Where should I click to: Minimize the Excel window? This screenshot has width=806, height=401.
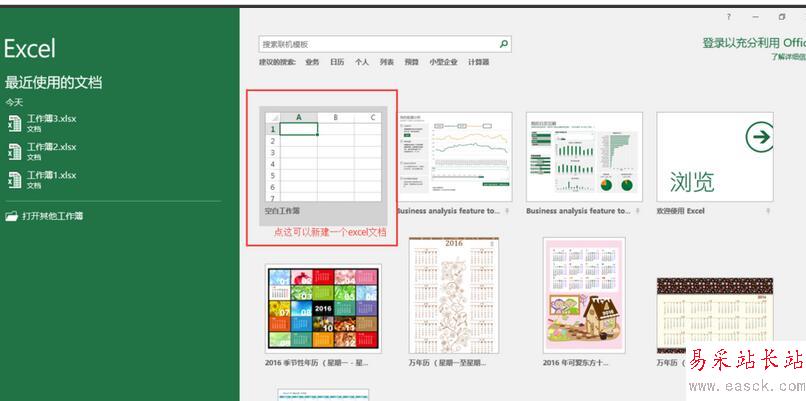coord(755,17)
